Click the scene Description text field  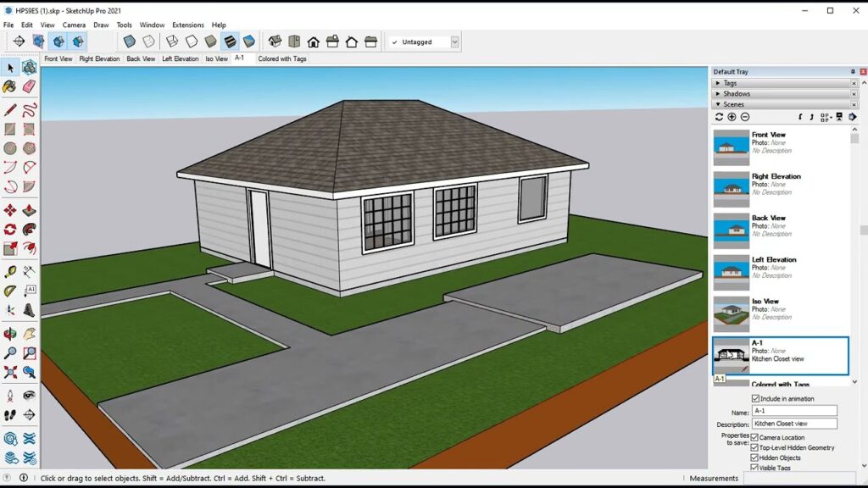(794, 424)
